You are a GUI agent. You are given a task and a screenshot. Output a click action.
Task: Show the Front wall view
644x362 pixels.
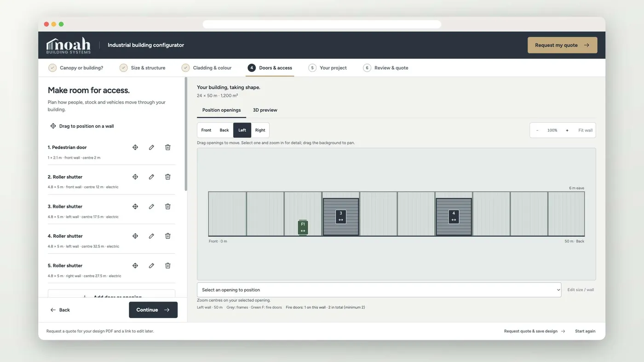206,130
